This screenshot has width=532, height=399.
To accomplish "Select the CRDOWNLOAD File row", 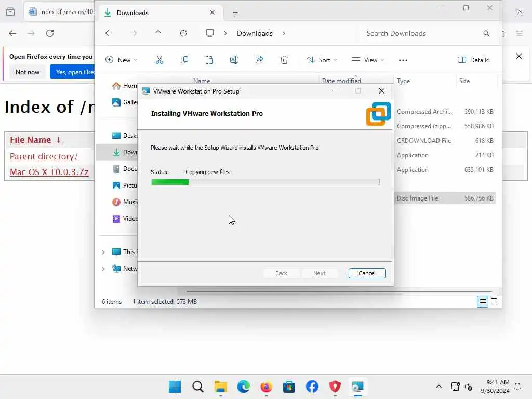I will click(x=445, y=140).
